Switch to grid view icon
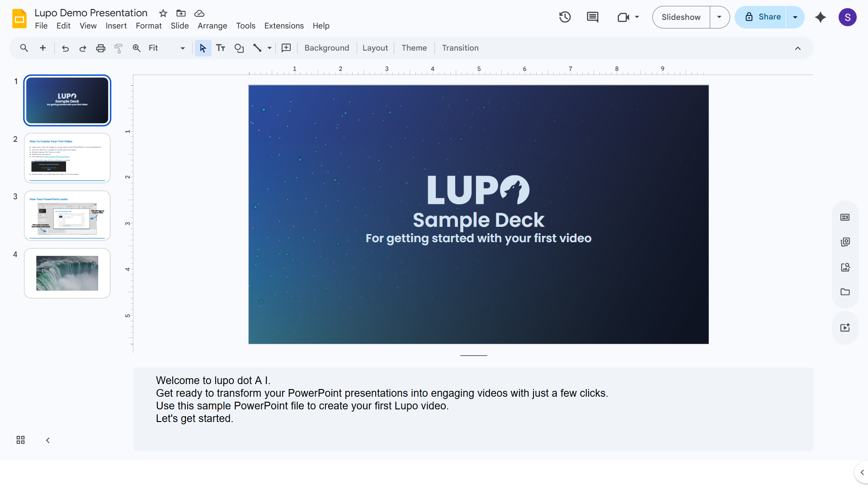This screenshot has width=868, height=488. tap(20, 440)
